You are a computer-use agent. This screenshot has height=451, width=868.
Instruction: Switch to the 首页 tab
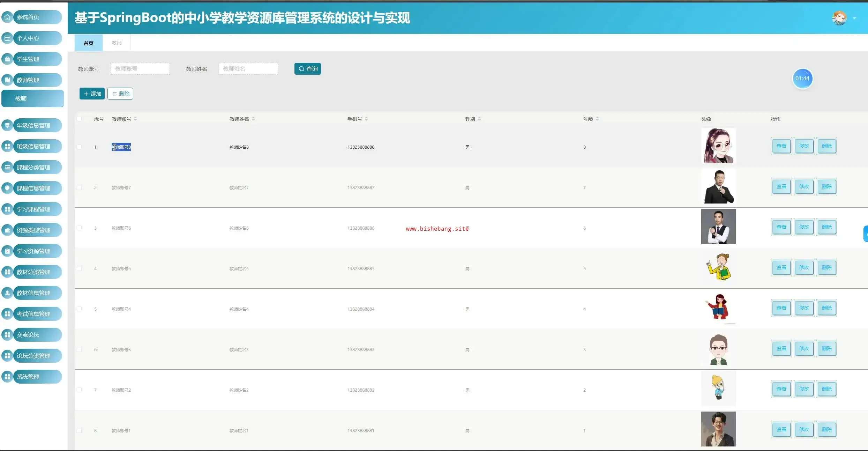pyautogui.click(x=89, y=43)
